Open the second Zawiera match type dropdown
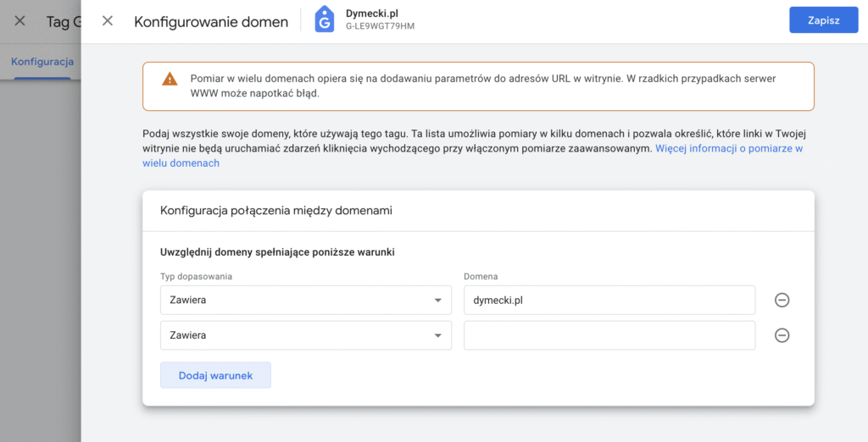Screen dimensions: 868x442 305,335
